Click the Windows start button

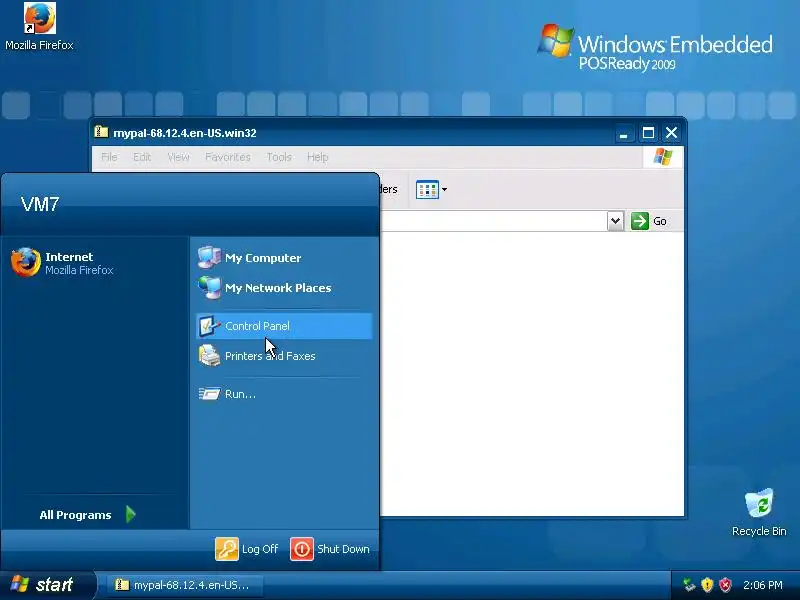[48, 585]
